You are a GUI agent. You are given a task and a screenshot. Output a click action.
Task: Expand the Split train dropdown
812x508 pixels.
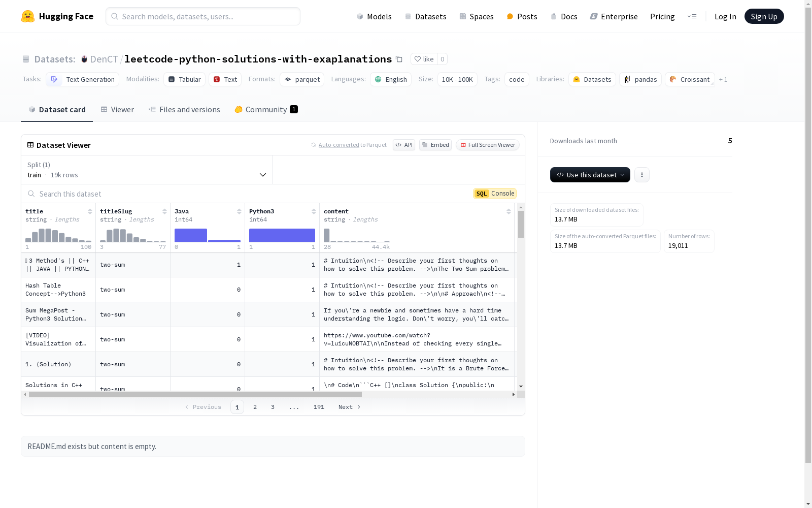coord(147,170)
